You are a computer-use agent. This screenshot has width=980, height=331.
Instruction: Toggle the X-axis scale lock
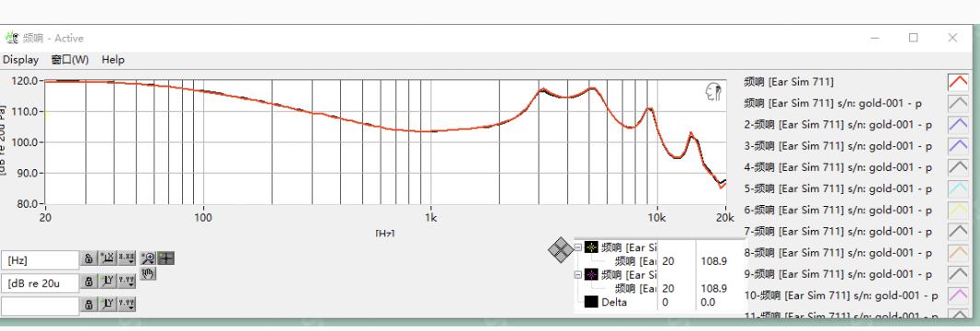tap(89, 258)
